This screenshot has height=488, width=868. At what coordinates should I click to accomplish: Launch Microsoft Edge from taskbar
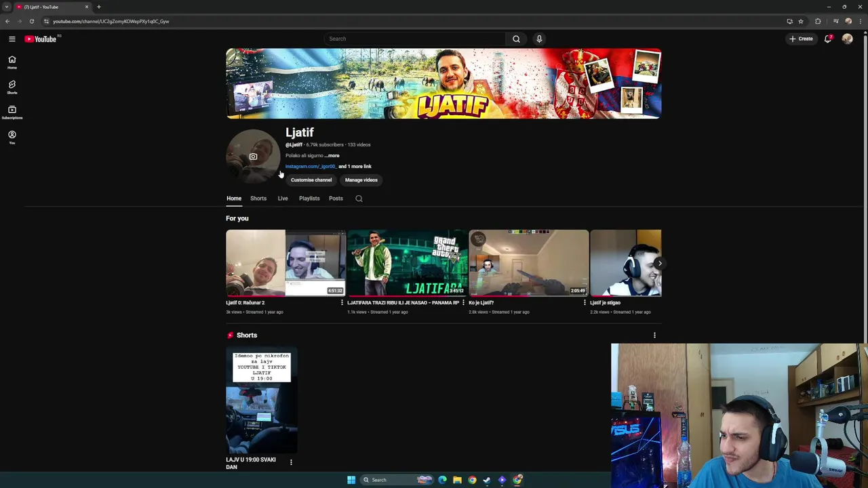pyautogui.click(x=442, y=480)
